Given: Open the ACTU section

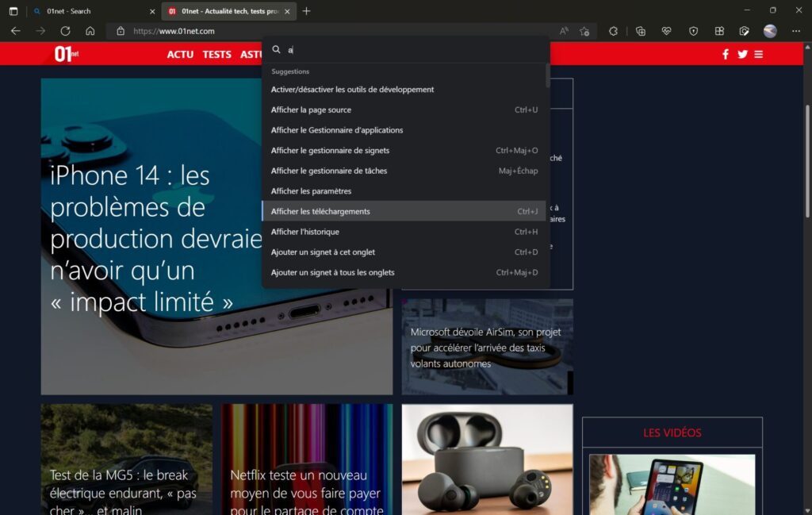Looking at the screenshot, I should [x=180, y=55].
